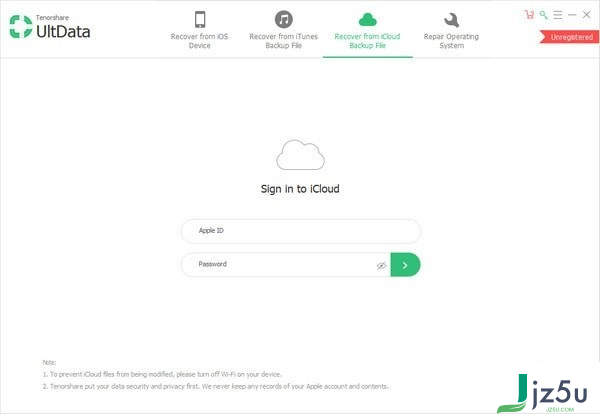Click the note about data security and privacy
Viewport: 600px width, 414px height.
click(x=215, y=386)
